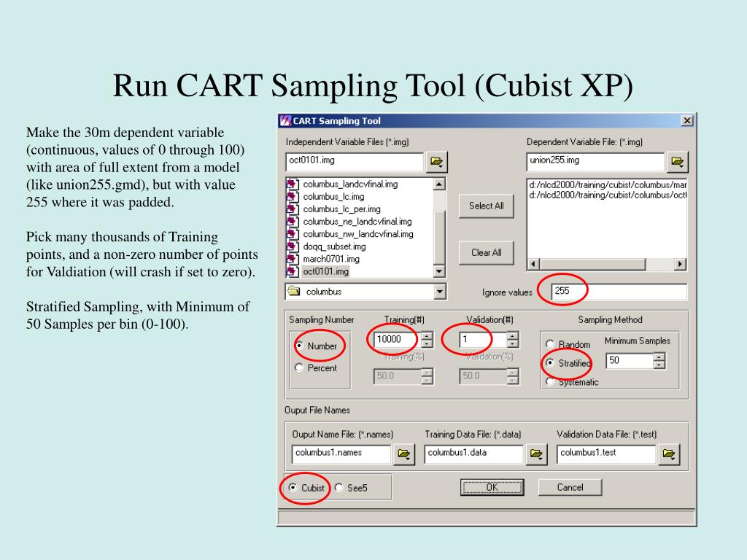
Task: Increase Minimum Samples with up arrow
Action: pos(659,357)
